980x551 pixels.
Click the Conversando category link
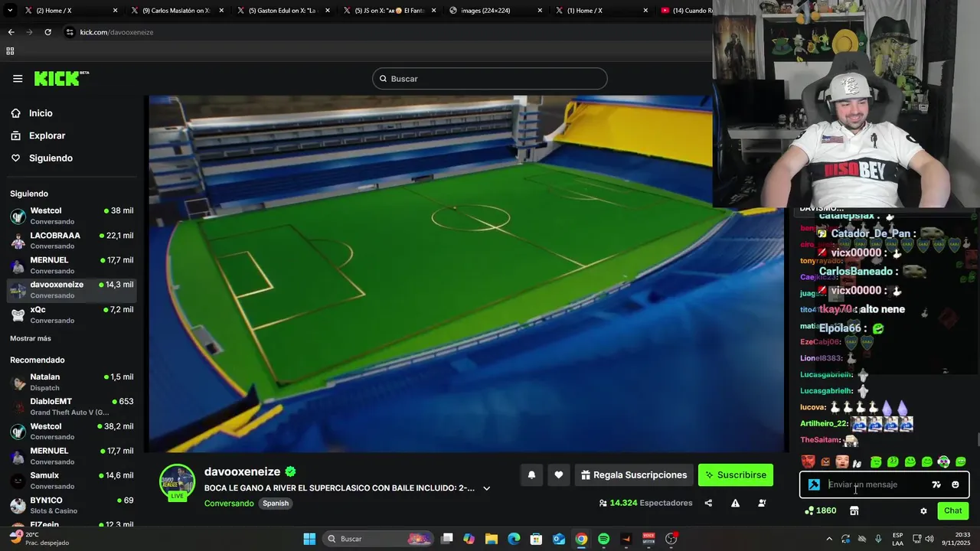coord(229,504)
